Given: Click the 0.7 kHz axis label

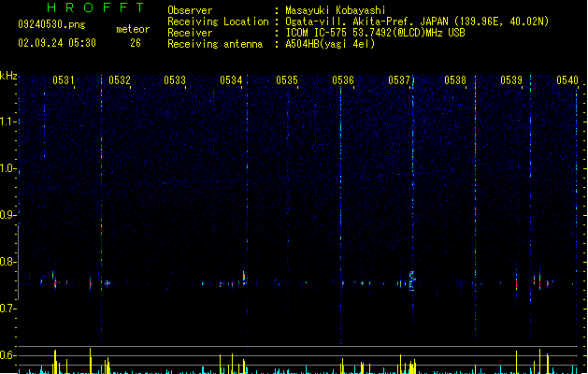Looking at the screenshot, I should (7, 309).
